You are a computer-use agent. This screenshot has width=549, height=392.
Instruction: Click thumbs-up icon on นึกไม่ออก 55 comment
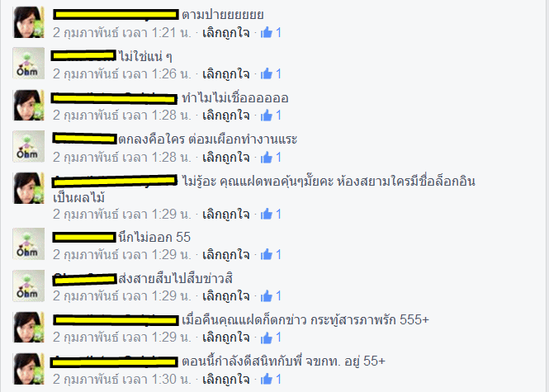pyautogui.click(x=267, y=254)
